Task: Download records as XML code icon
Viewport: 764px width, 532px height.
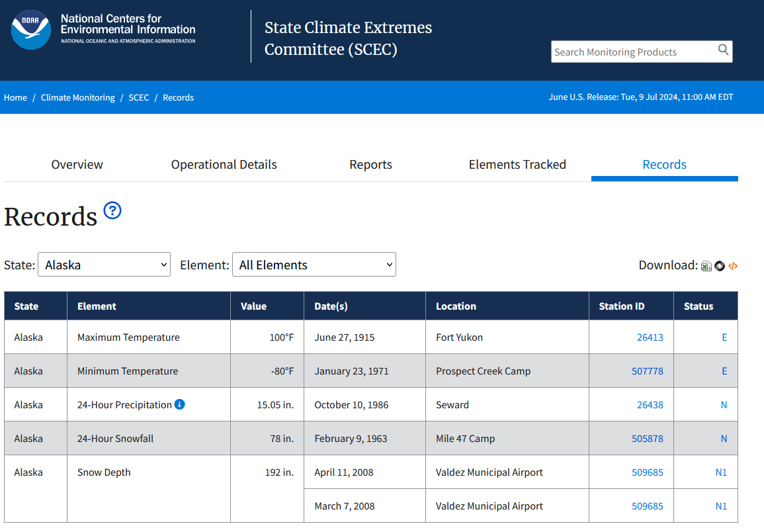Action: click(x=733, y=266)
